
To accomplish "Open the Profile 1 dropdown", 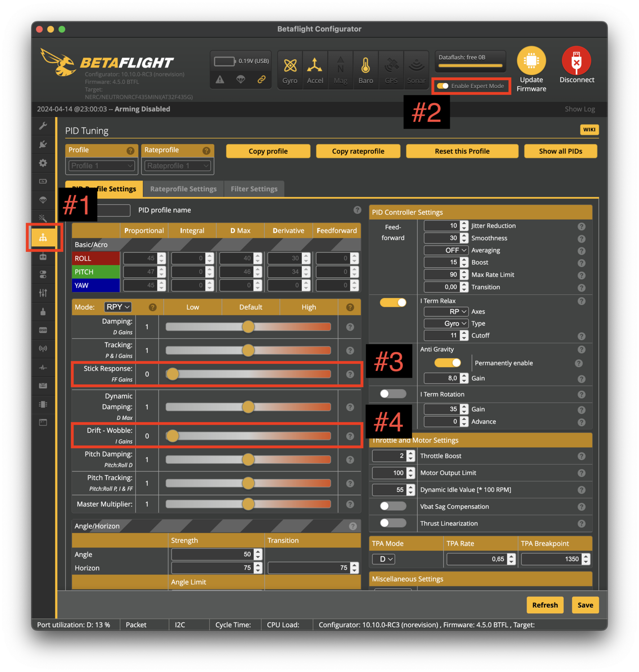I will point(101,166).
